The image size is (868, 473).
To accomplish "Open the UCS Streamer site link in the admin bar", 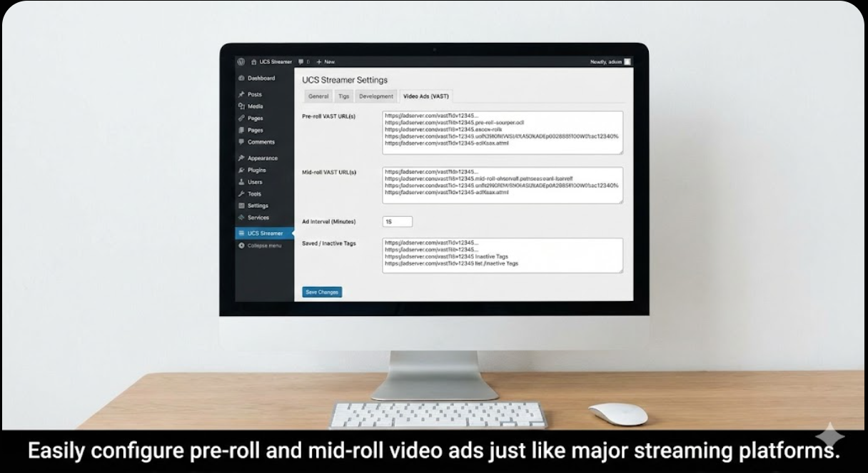I will [271, 62].
